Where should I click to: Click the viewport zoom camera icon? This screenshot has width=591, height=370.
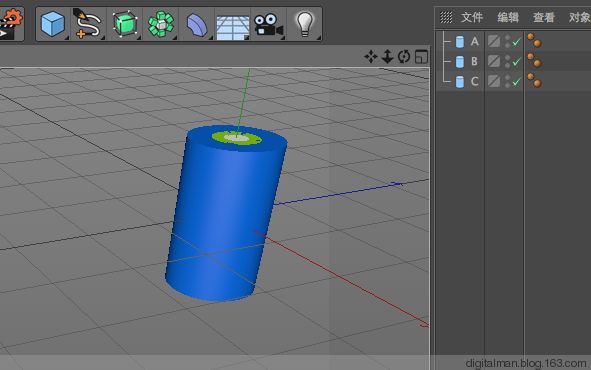[387, 57]
